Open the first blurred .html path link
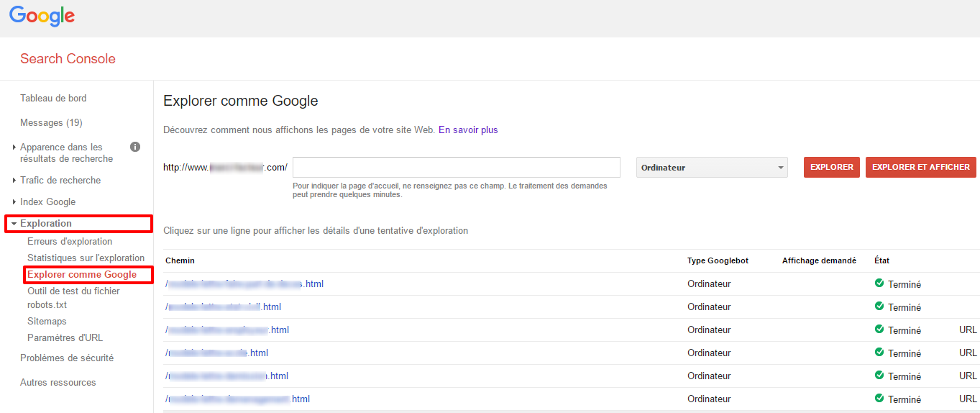 [x=245, y=283]
